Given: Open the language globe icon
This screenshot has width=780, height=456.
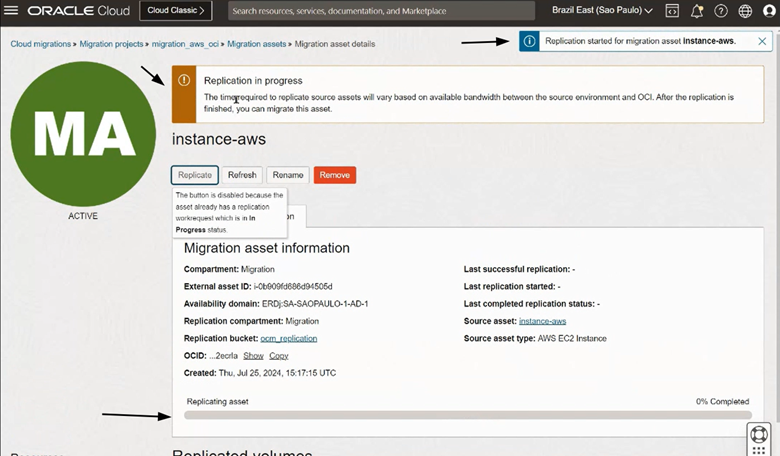Looking at the screenshot, I should (x=744, y=11).
